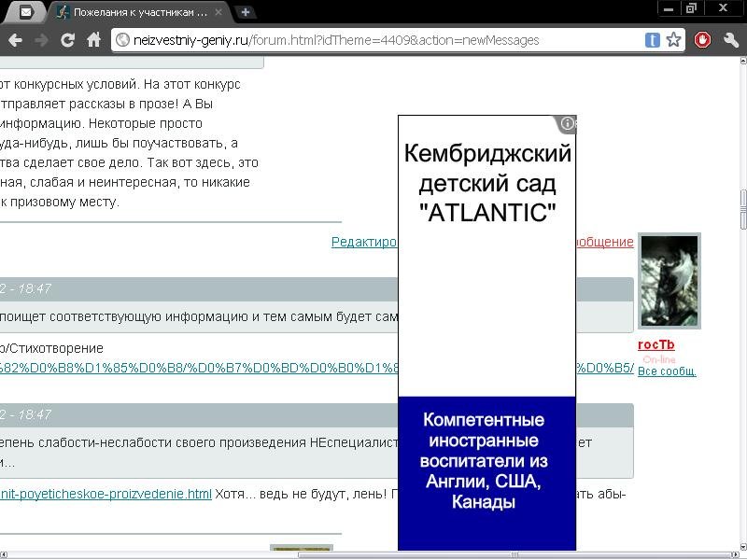Viewport: 747px width, 560px height.
Task: Open a new tab with plus button
Action: coord(246,12)
